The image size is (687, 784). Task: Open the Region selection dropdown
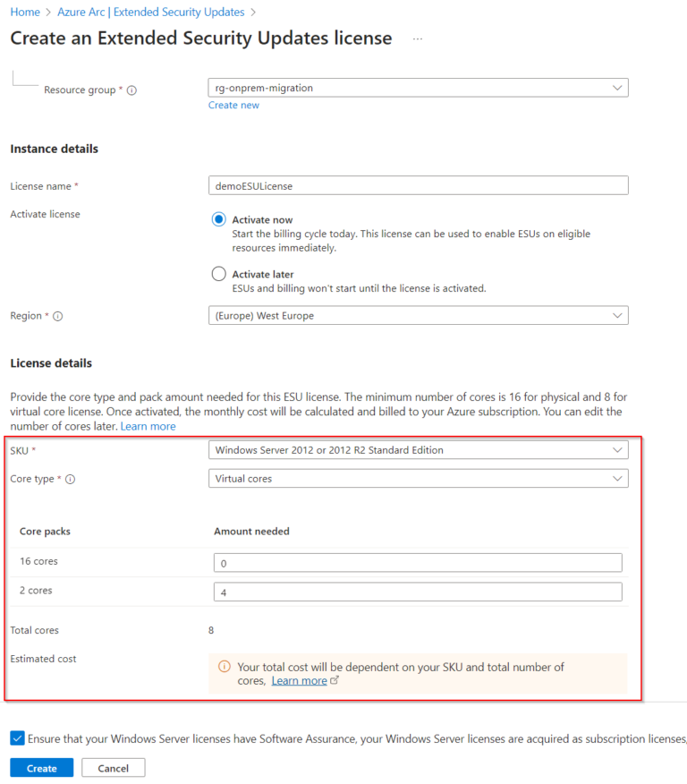coord(617,315)
